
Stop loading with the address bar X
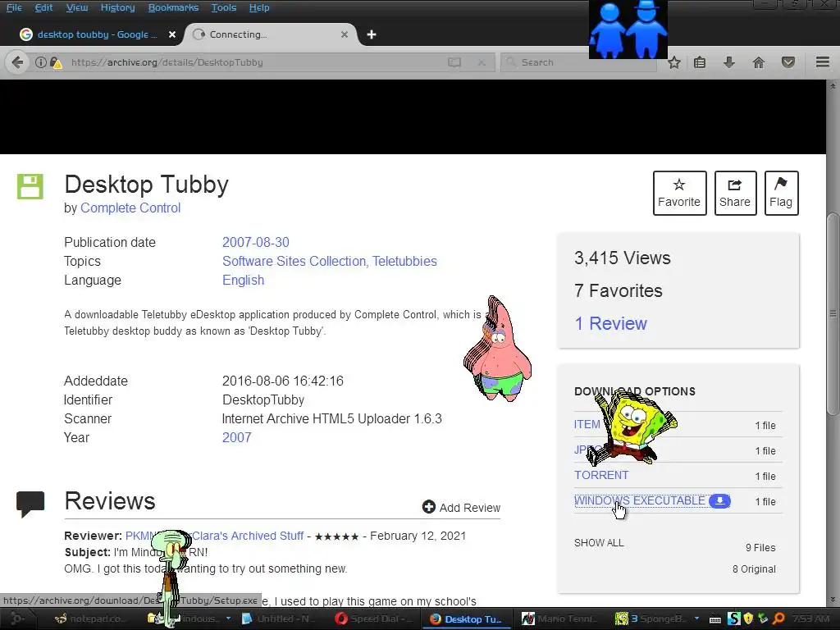pos(482,62)
